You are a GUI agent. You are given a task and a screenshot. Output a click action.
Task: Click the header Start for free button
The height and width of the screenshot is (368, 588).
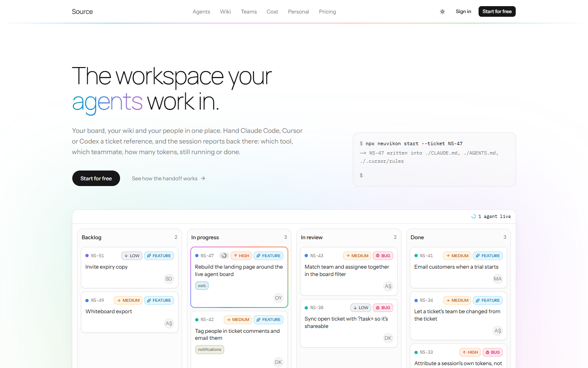click(497, 11)
